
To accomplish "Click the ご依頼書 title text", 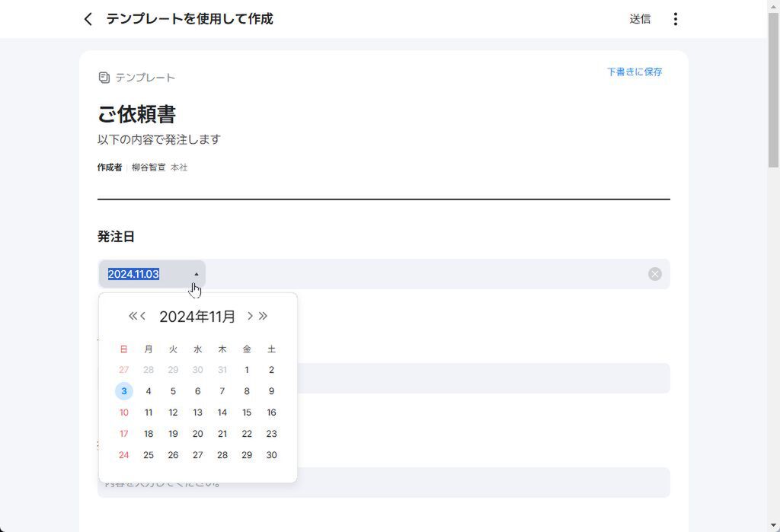I will pyautogui.click(x=136, y=114).
